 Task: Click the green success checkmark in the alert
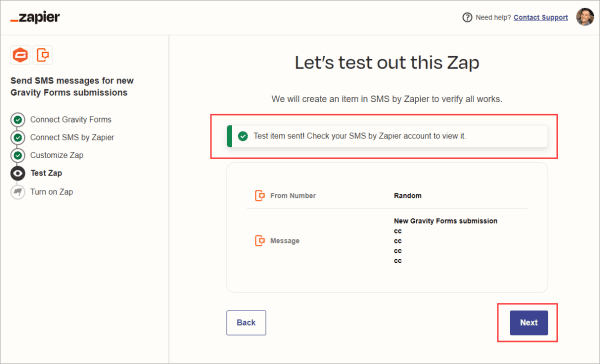click(243, 136)
